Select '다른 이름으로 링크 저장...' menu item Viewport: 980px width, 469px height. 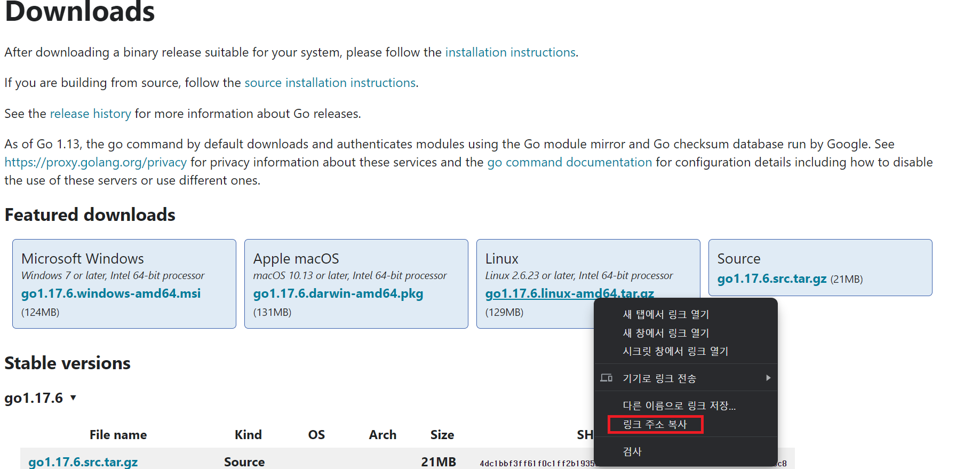(686, 406)
